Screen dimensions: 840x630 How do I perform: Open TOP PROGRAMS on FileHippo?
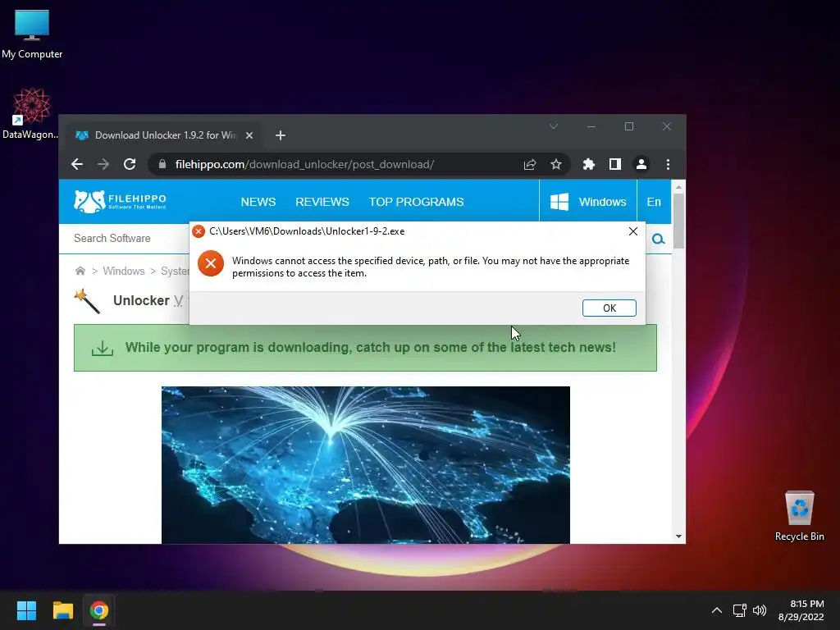[416, 202]
